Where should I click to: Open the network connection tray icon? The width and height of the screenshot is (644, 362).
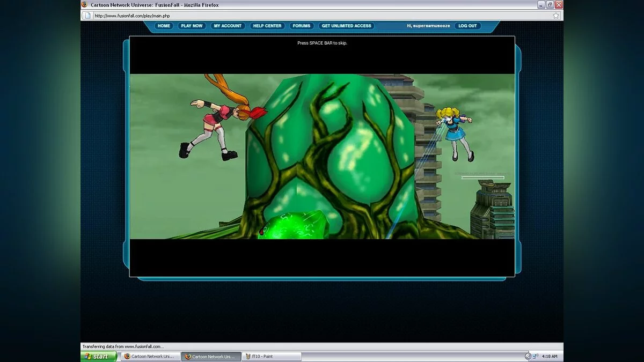click(x=536, y=356)
